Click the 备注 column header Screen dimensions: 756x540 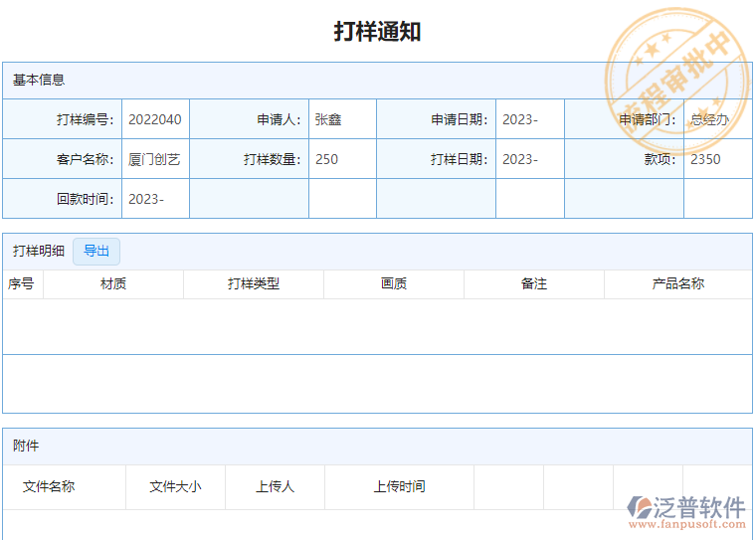click(534, 284)
